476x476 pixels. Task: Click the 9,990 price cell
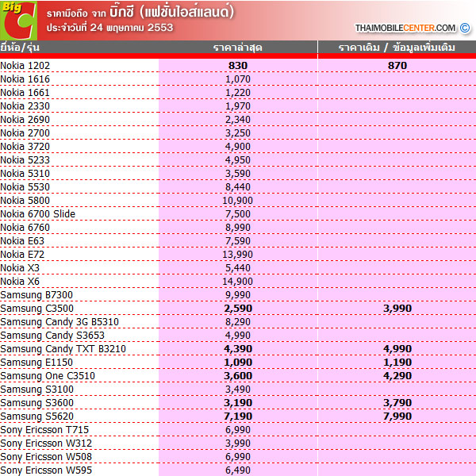click(x=238, y=295)
